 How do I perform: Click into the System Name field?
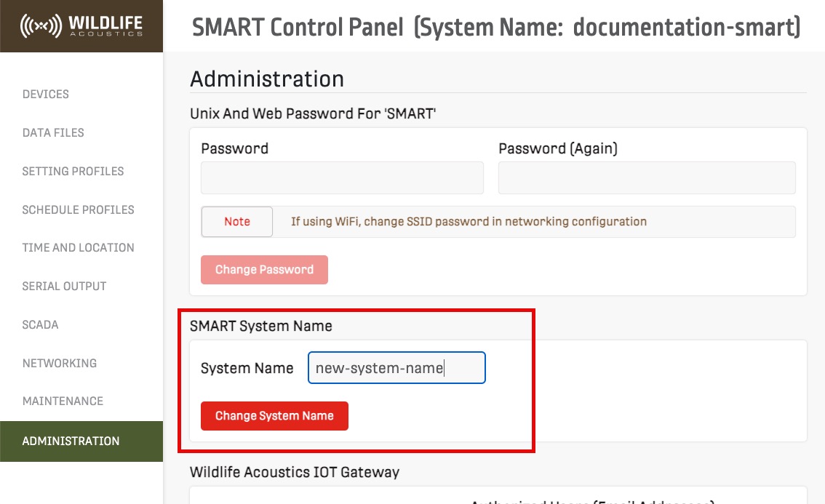[396, 368]
